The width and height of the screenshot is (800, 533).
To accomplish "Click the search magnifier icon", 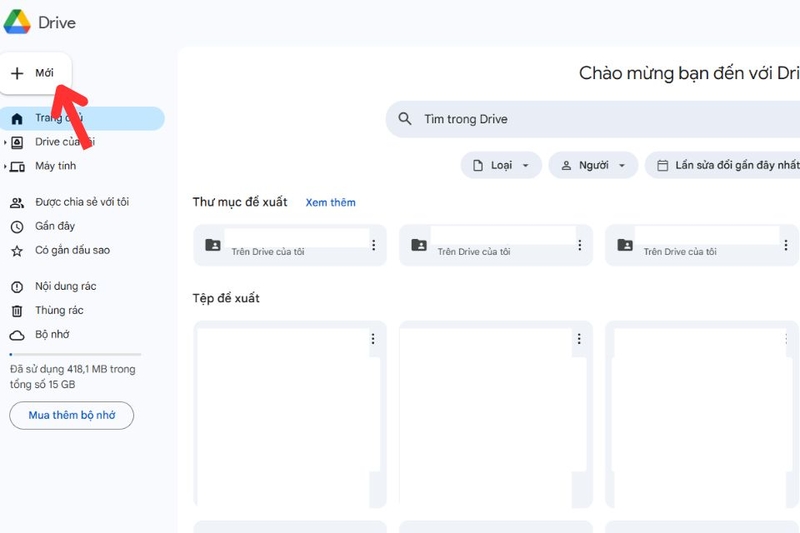I will point(405,119).
